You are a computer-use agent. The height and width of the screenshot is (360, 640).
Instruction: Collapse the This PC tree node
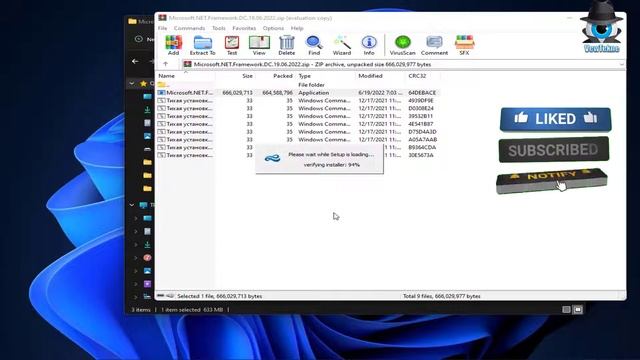point(132,205)
